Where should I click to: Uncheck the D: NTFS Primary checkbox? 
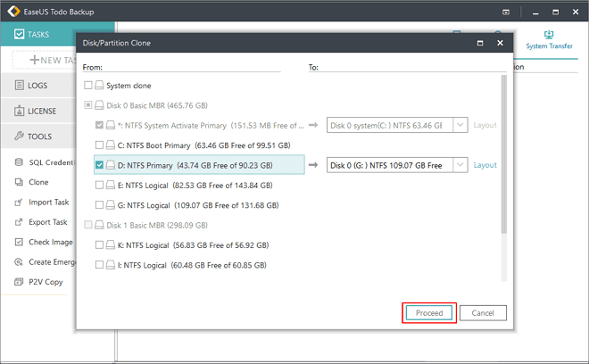99,165
